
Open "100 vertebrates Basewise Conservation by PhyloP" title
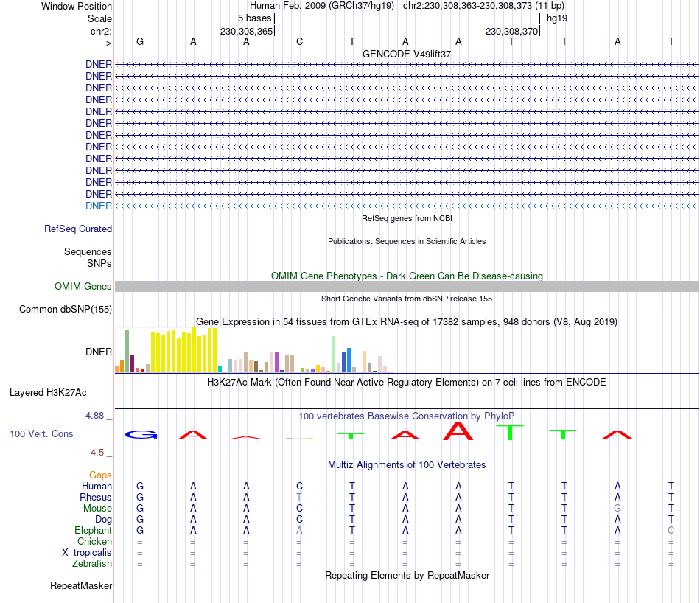[407, 416]
